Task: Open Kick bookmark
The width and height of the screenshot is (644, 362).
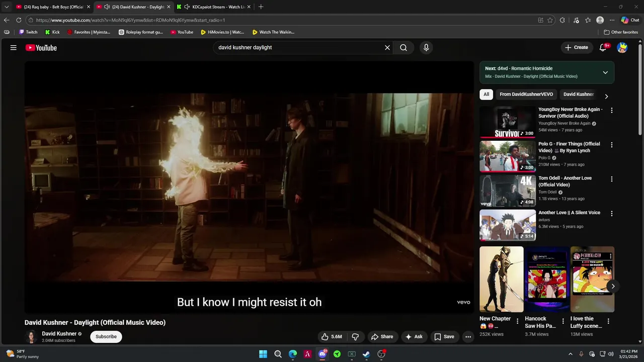Action: [52, 32]
